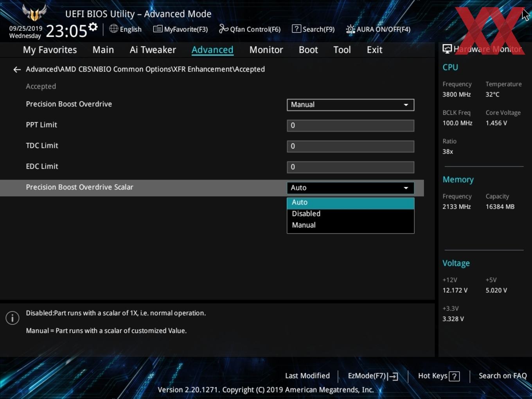This screenshot has width=532, height=399.
Task: Click the Memory section heading
Action: tap(458, 180)
